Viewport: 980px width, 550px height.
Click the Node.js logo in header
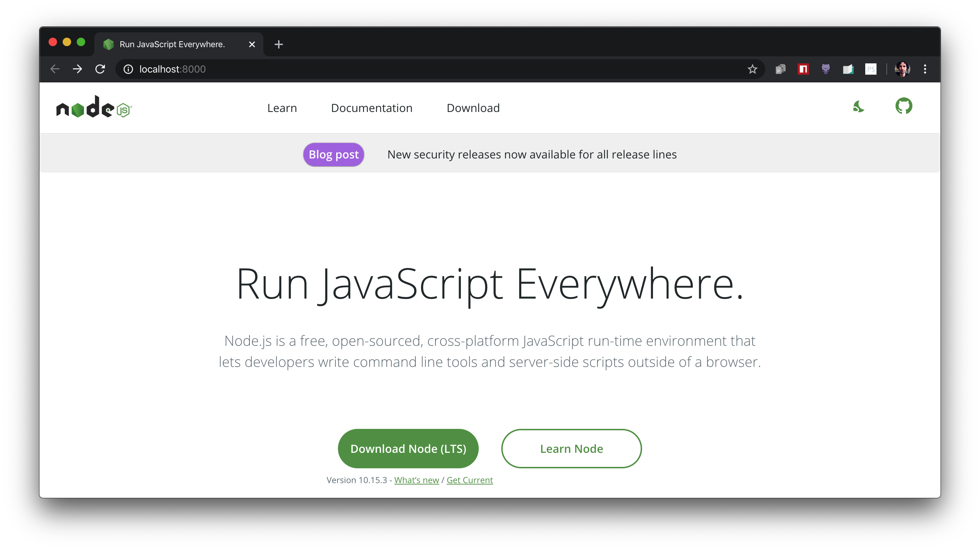[94, 107]
